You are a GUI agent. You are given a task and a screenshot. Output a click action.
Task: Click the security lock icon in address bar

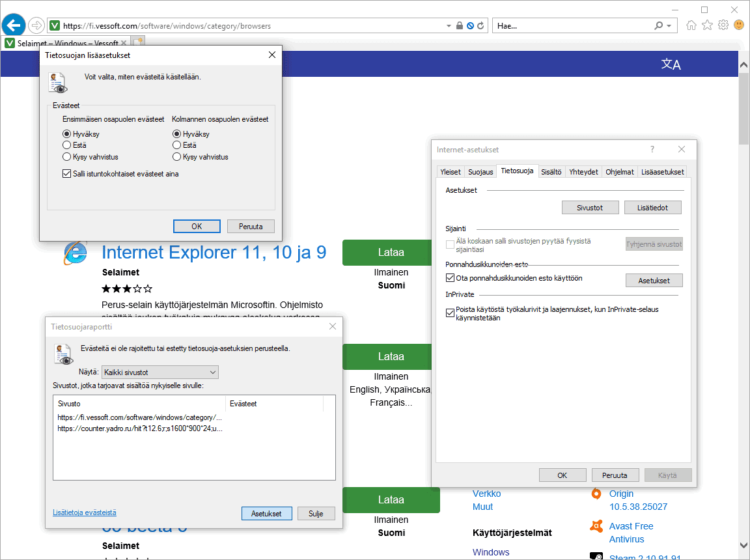(459, 26)
